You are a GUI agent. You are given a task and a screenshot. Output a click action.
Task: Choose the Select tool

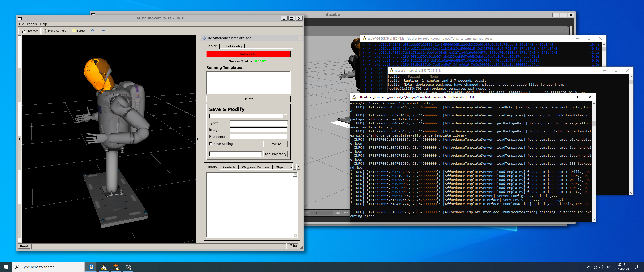coord(79,31)
